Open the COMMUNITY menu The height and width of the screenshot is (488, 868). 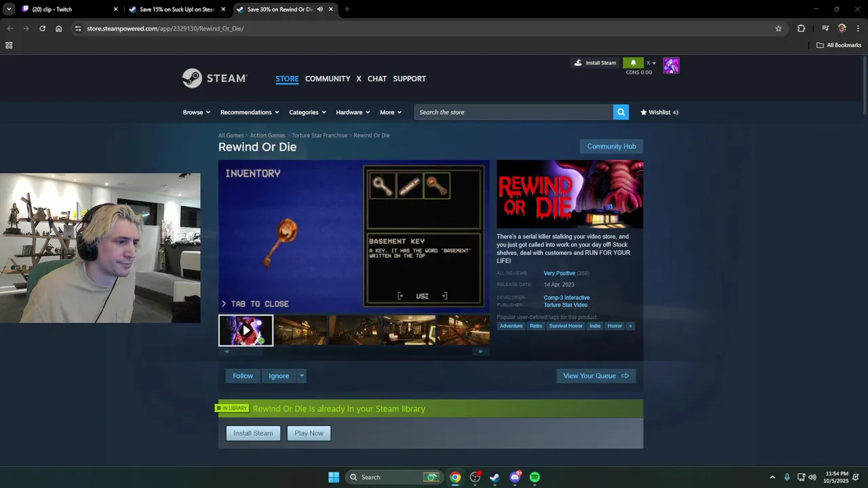pyautogui.click(x=328, y=79)
